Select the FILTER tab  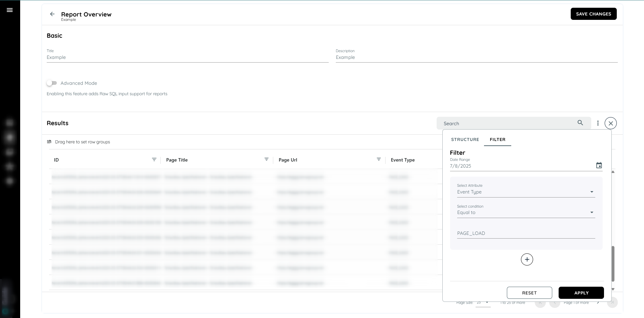click(497, 139)
